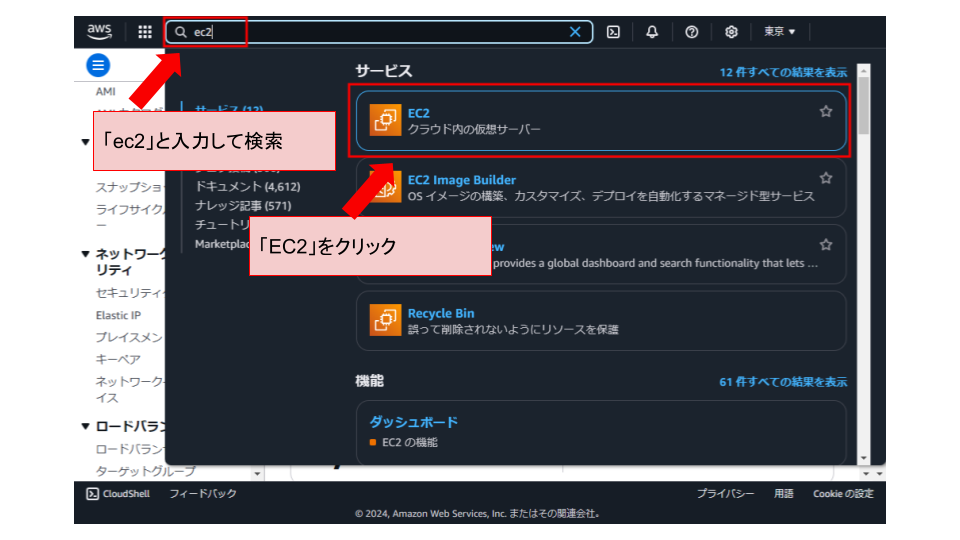Open スナップショット in sidebar
Image resolution: width=960 pixels, height=540 pixels.
(x=129, y=187)
